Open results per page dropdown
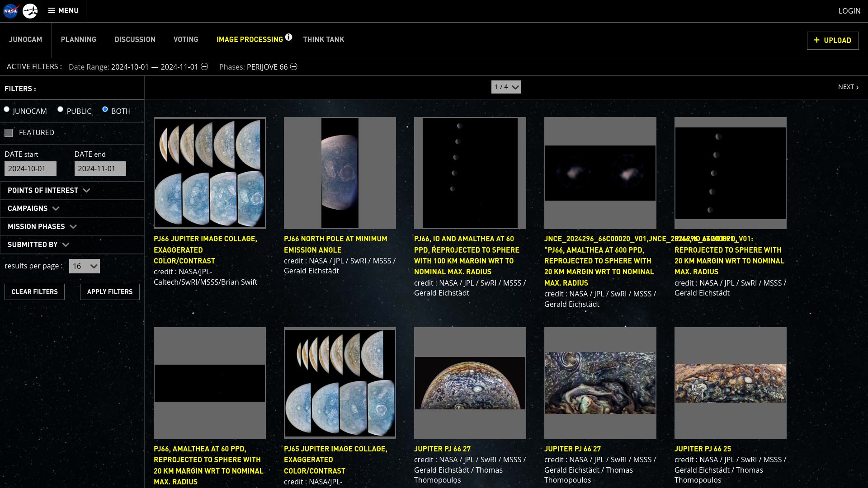The height and width of the screenshot is (488, 868). (84, 266)
